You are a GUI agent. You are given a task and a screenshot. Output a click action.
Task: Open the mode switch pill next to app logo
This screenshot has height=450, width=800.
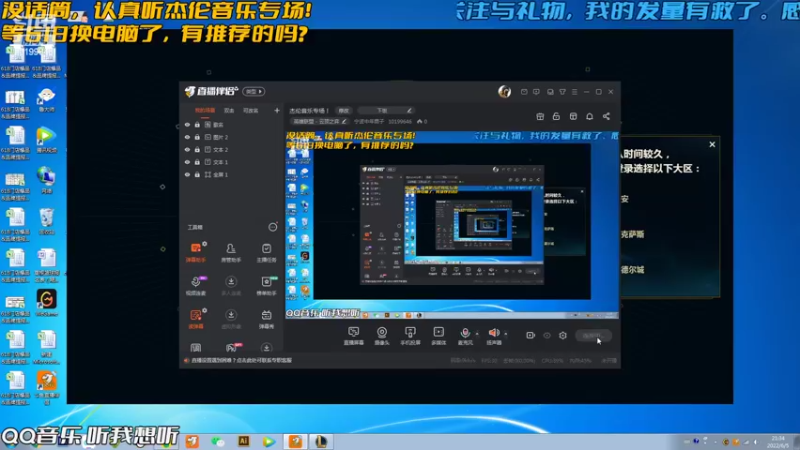[x=254, y=91]
